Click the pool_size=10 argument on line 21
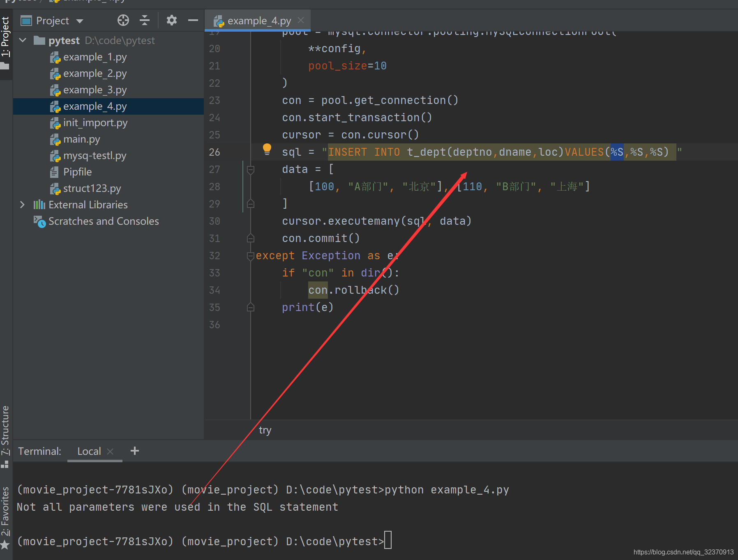738x560 pixels. pyautogui.click(x=347, y=66)
